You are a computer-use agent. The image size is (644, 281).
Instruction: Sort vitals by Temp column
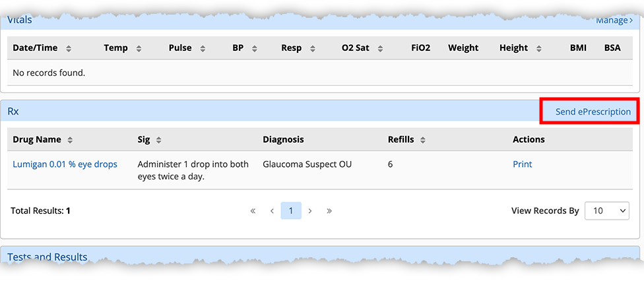(139, 48)
